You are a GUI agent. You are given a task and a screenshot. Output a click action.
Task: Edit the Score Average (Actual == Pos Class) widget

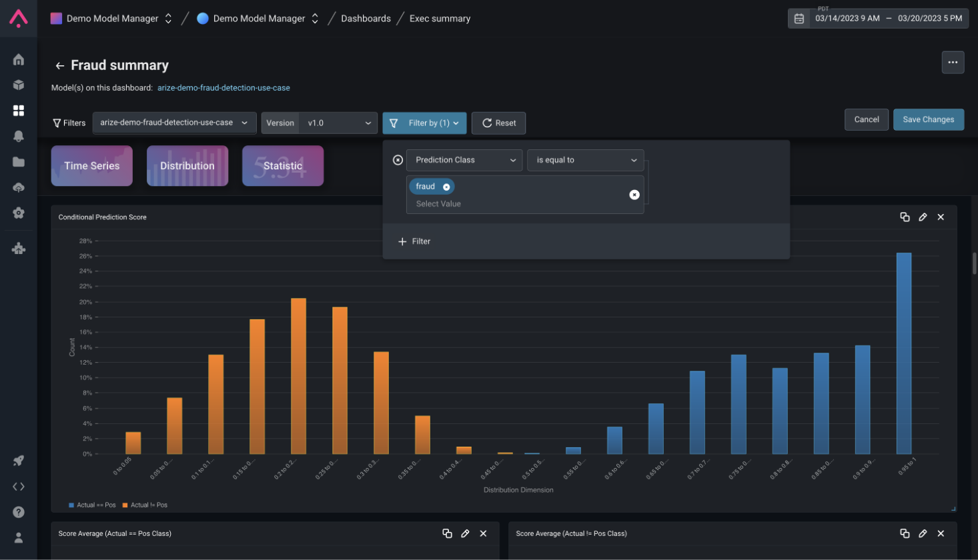tap(465, 533)
